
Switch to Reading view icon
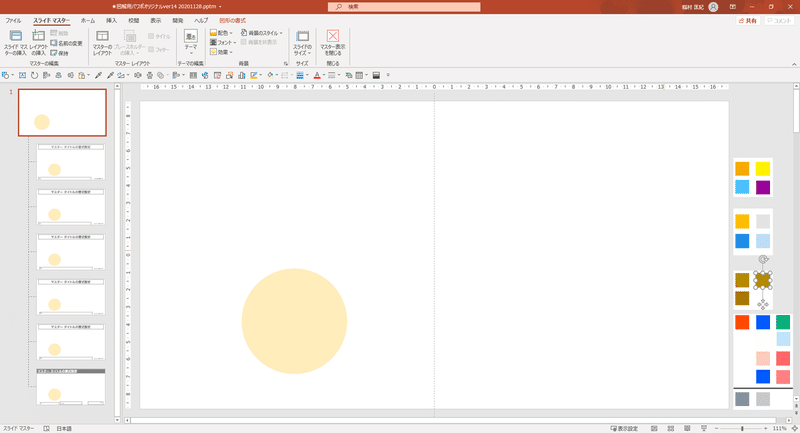[687, 428]
